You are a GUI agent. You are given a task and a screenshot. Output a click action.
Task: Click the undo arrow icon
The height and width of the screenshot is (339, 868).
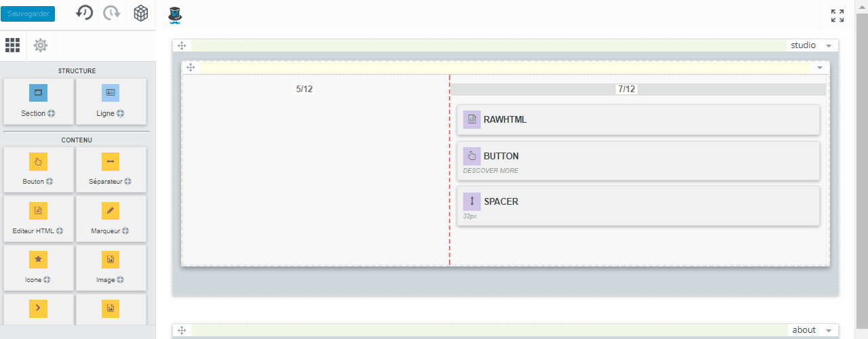pos(84,14)
